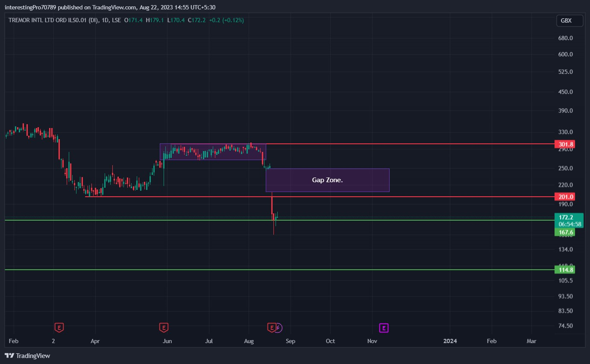Click the 2024 label on time axis
The width and height of the screenshot is (590, 364).
click(x=450, y=341)
